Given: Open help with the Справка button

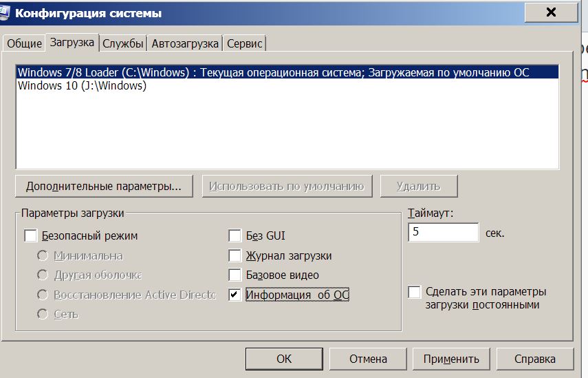Looking at the screenshot, I should [x=535, y=359].
